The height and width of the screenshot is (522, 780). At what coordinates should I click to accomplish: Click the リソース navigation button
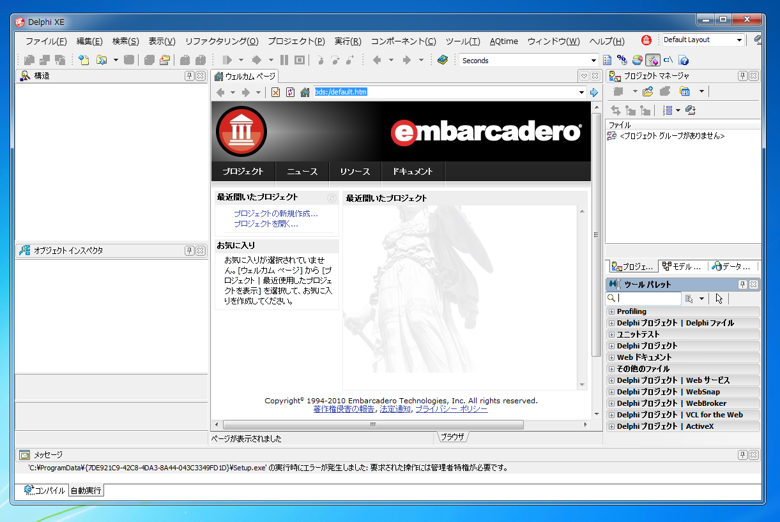coord(355,171)
